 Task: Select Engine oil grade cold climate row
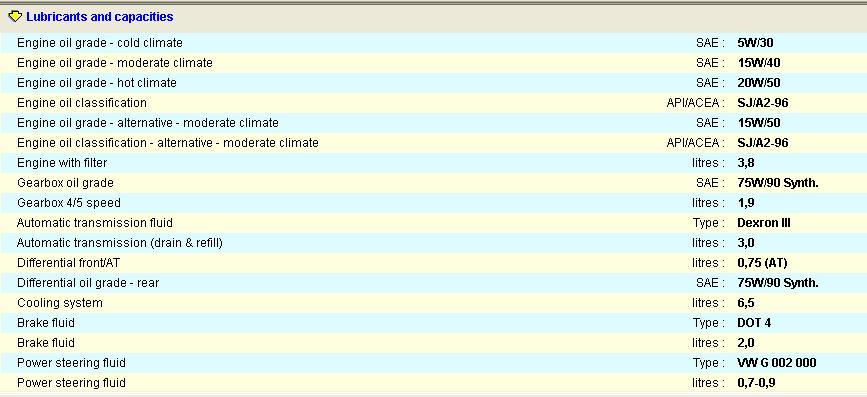(434, 43)
